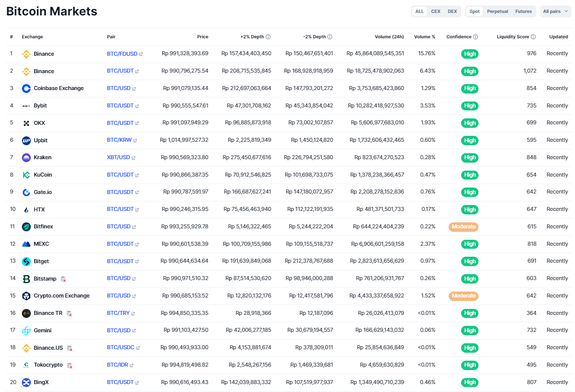This screenshot has width=575, height=392.
Task: Click the Binance.US logo icon
Action: click(x=26, y=348)
